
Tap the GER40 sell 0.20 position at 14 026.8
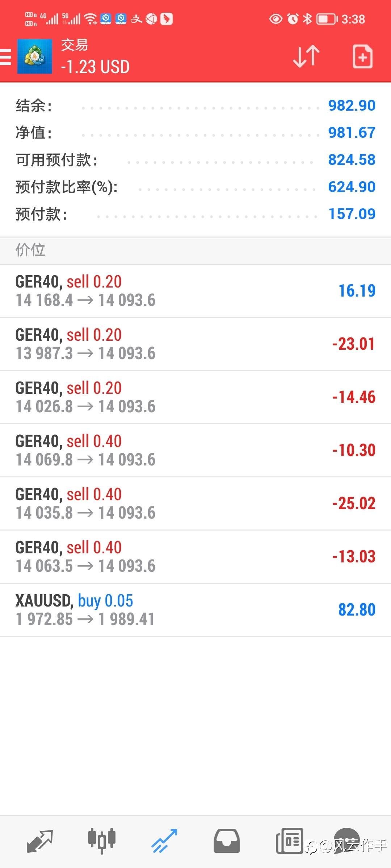(195, 397)
